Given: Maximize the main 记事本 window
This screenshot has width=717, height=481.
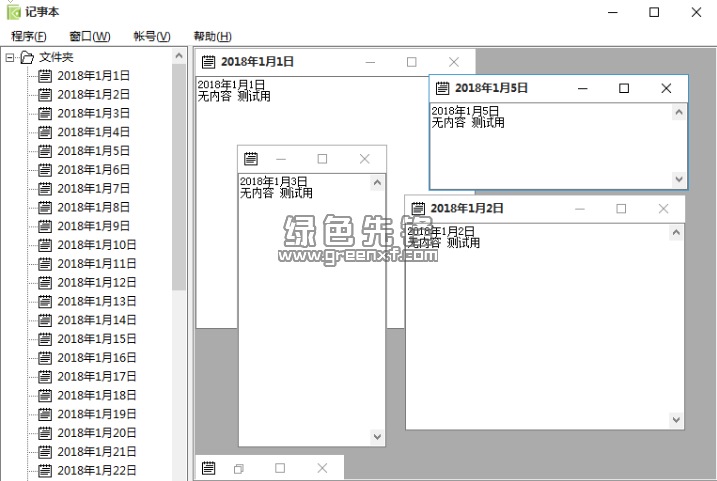Looking at the screenshot, I should click(x=654, y=12).
